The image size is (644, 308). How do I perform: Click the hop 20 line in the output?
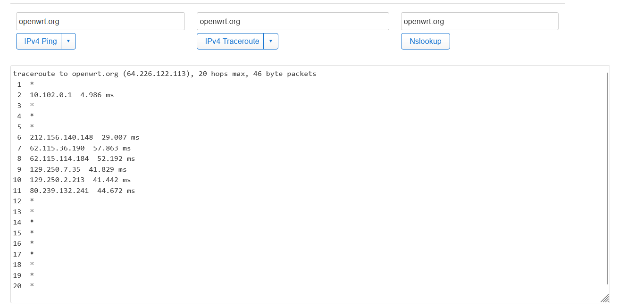tap(24, 286)
